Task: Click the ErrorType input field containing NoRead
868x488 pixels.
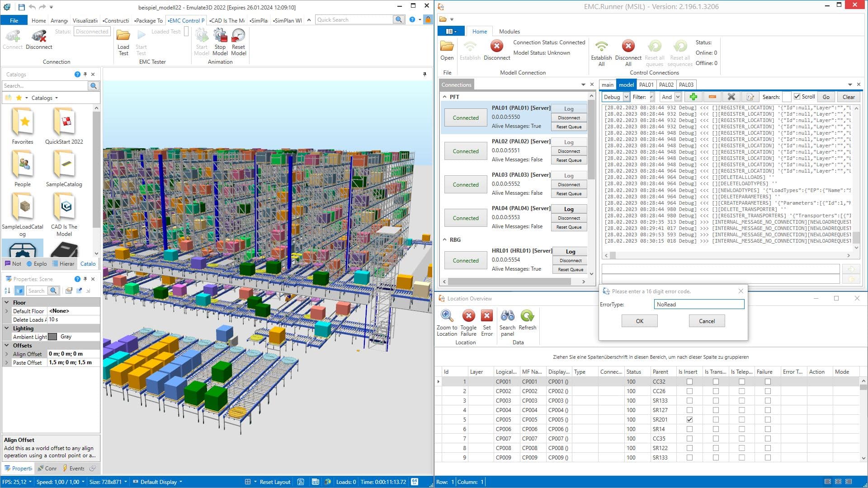Action: [x=699, y=304]
